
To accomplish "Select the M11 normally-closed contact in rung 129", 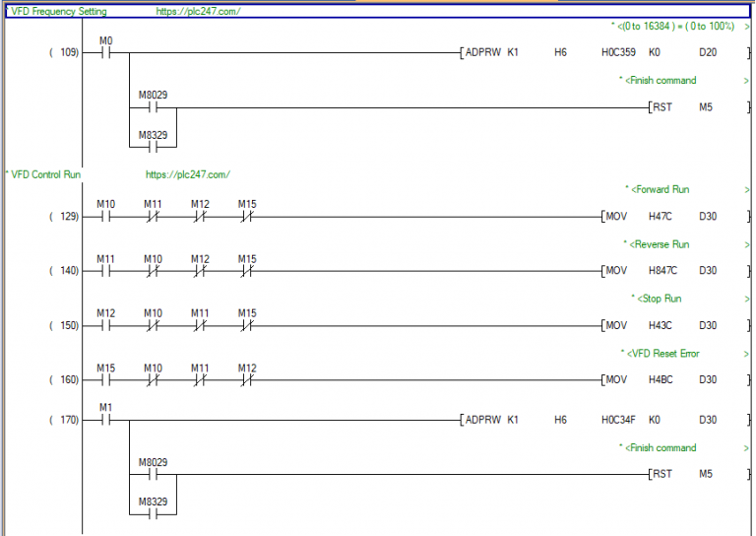I will pyautogui.click(x=153, y=217).
